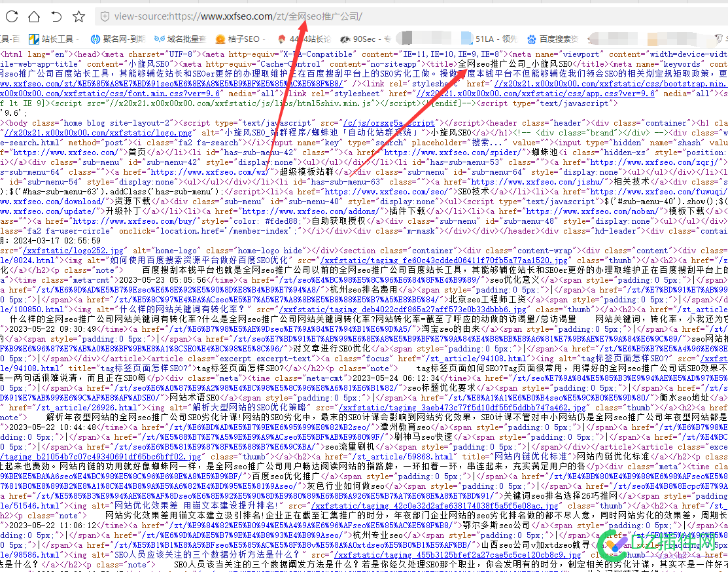This screenshot has width=728, height=572.
Task: Click the text SEO技术 in source
Action: (473, 192)
